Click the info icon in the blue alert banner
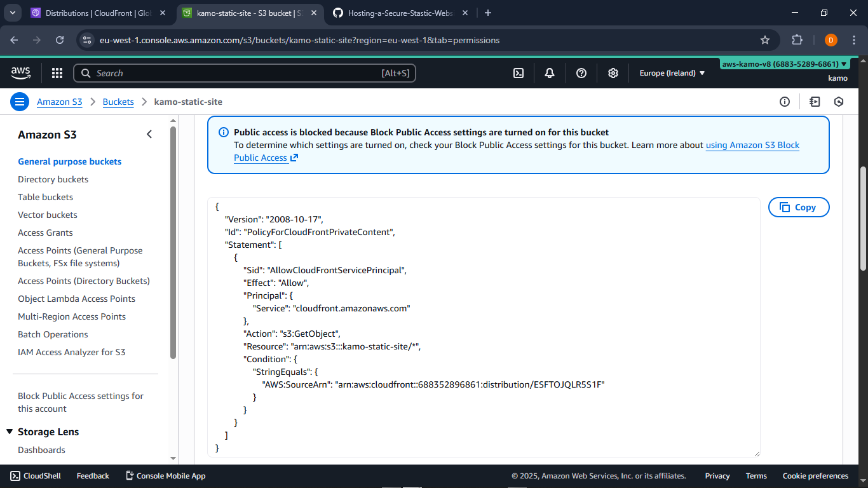 click(223, 132)
